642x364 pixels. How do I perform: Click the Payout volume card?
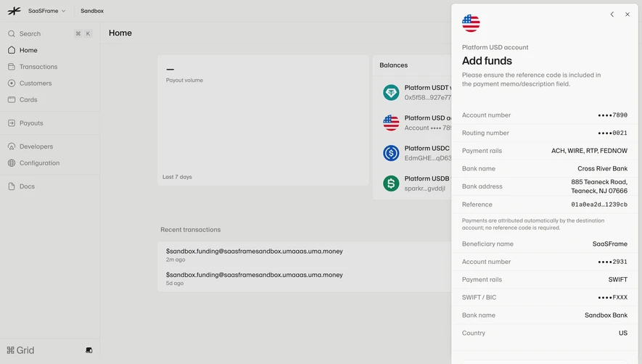coord(263,120)
